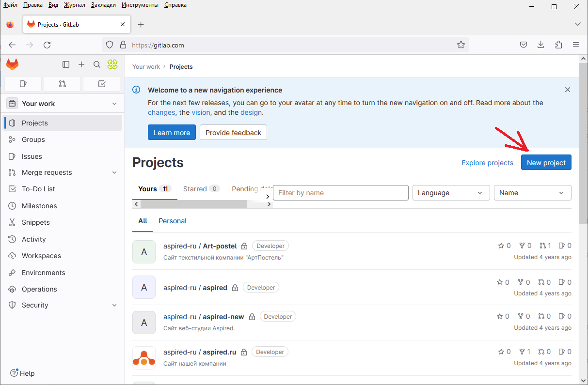Screen dimensions: 588x385
Task: Select the All projects sub-tab
Action: click(143, 221)
